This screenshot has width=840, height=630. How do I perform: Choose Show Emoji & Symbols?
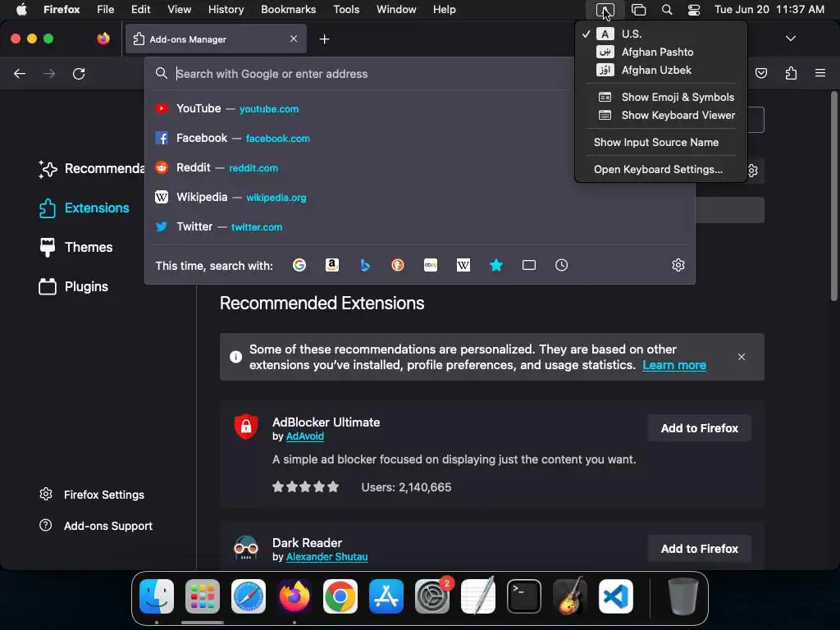pyautogui.click(x=661, y=97)
